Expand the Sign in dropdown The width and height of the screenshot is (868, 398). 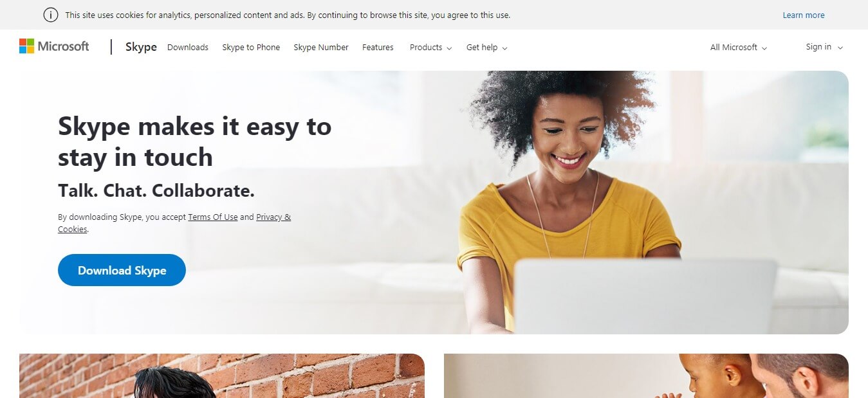click(824, 47)
